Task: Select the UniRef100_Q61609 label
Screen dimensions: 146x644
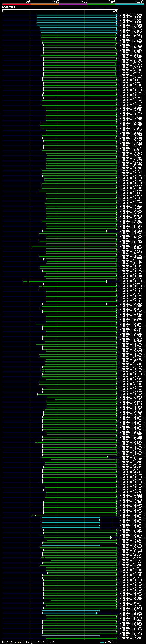Action: point(131,324)
